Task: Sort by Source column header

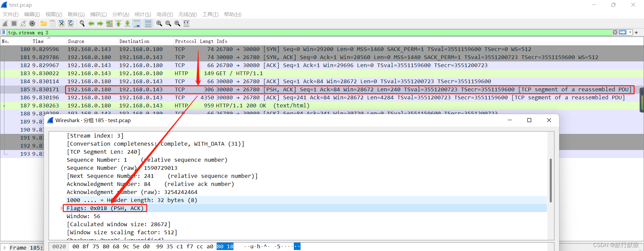Action: 92,41
